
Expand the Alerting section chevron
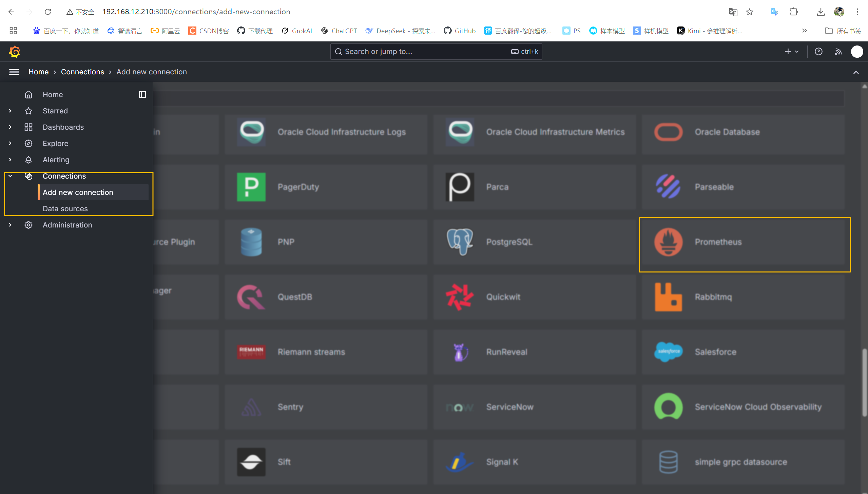tap(10, 160)
